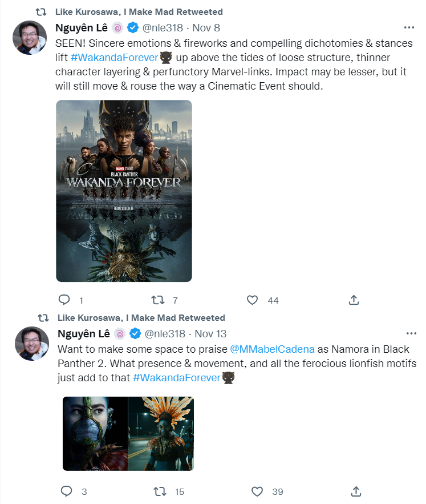Open more options on the Nov 8 tweet

409,27
